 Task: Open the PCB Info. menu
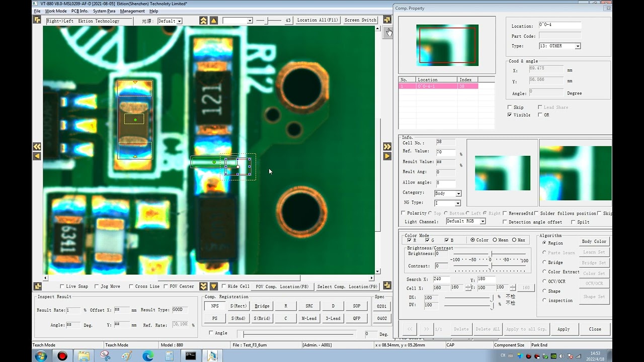(x=79, y=11)
